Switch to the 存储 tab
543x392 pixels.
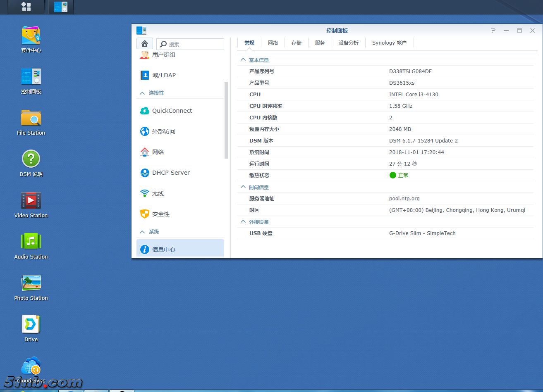click(x=297, y=43)
